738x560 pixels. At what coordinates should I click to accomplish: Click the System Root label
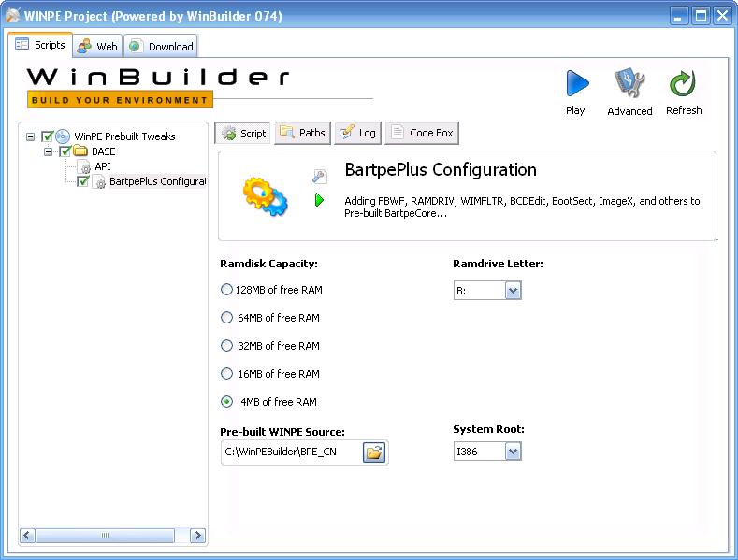point(488,429)
